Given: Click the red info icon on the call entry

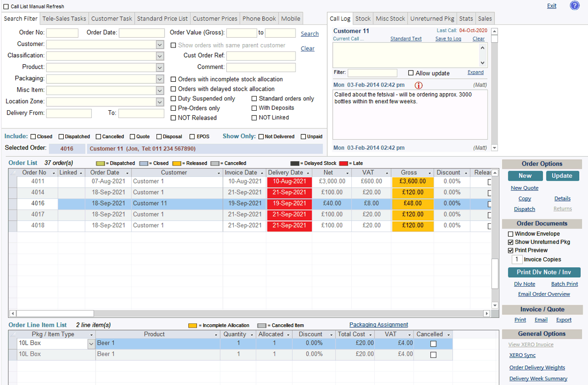Looking at the screenshot, I should click(x=418, y=85).
